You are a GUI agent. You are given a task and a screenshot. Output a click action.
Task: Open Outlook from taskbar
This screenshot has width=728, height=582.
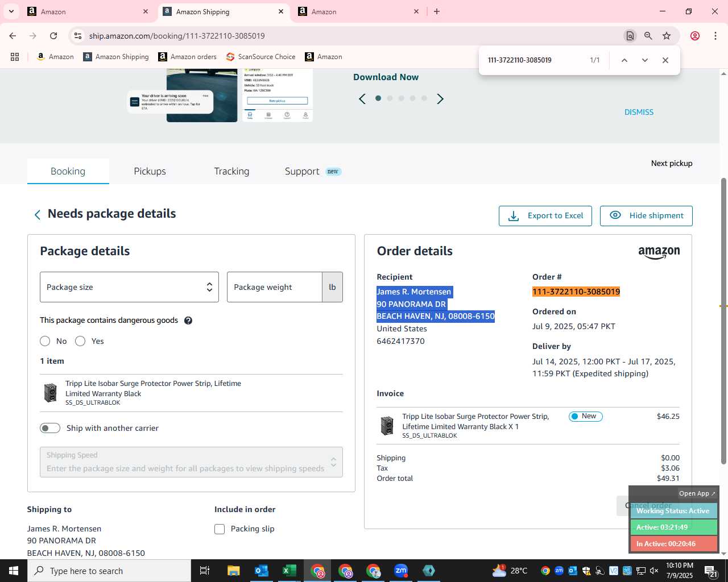click(x=261, y=571)
